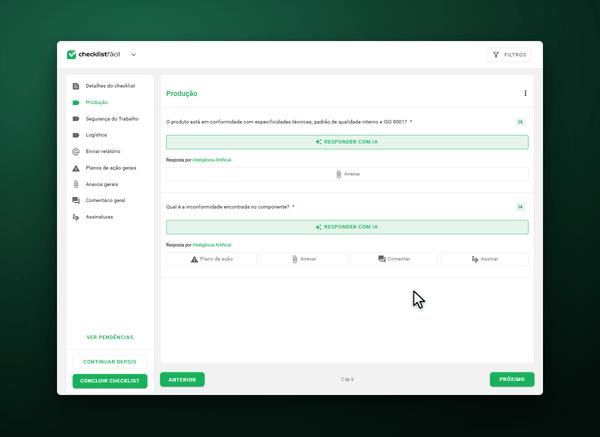Open the Ver Pendências link
600x437 pixels.
[x=110, y=337]
